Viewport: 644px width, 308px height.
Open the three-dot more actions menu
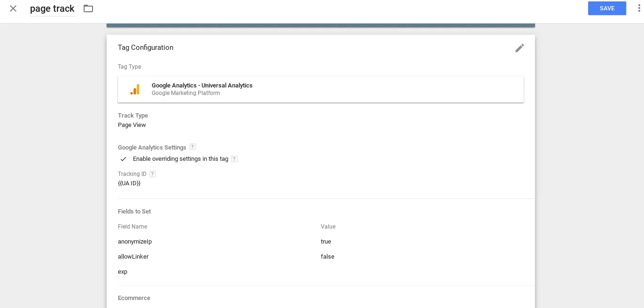click(x=639, y=8)
